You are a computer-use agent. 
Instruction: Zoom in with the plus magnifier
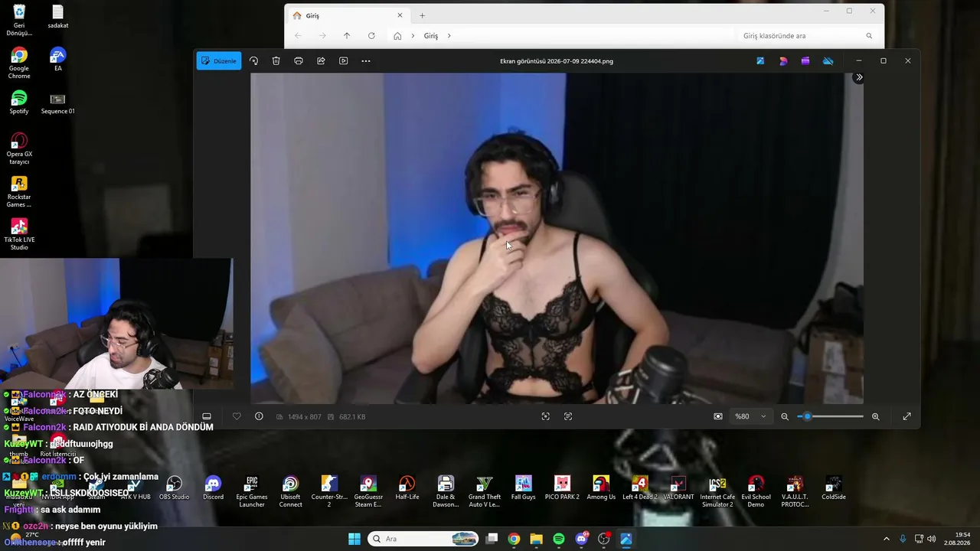point(876,416)
